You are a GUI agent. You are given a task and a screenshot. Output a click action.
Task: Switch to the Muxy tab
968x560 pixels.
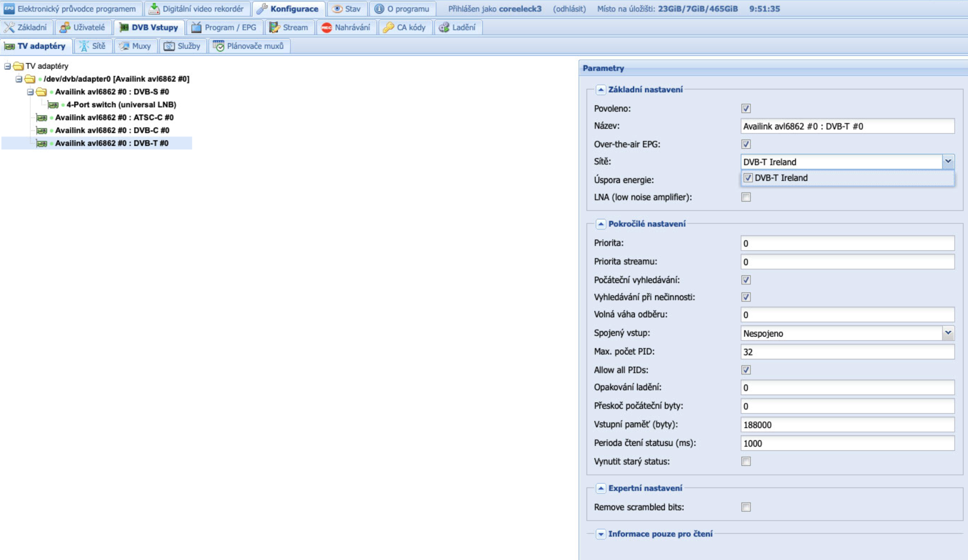click(135, 46)
